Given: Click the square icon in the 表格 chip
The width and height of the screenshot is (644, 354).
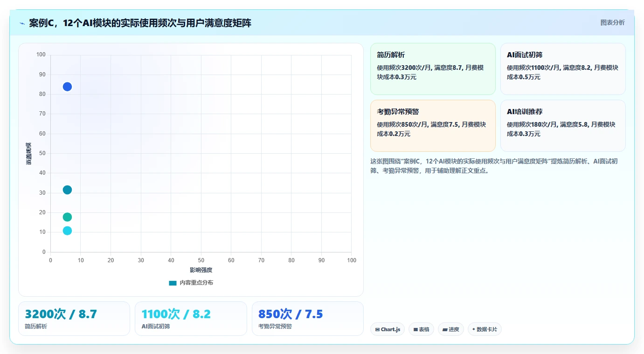Looking at the screenshot, I should (415, 330).
